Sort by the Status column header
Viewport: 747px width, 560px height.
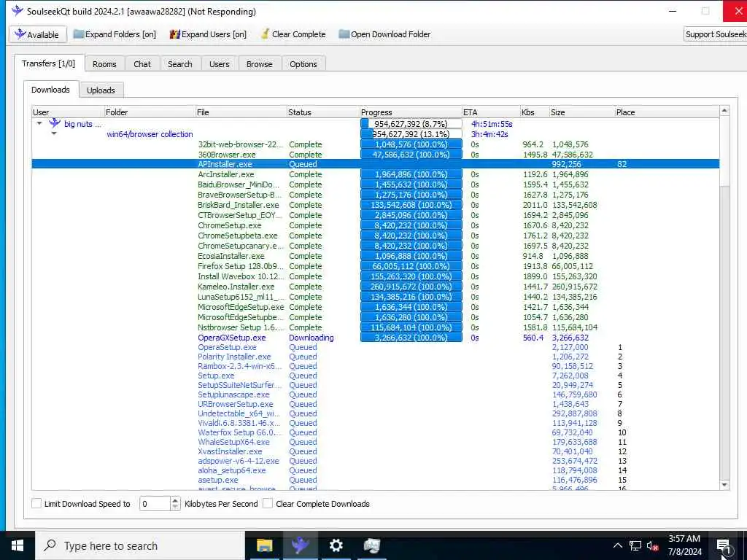click(x=323, y=112)
